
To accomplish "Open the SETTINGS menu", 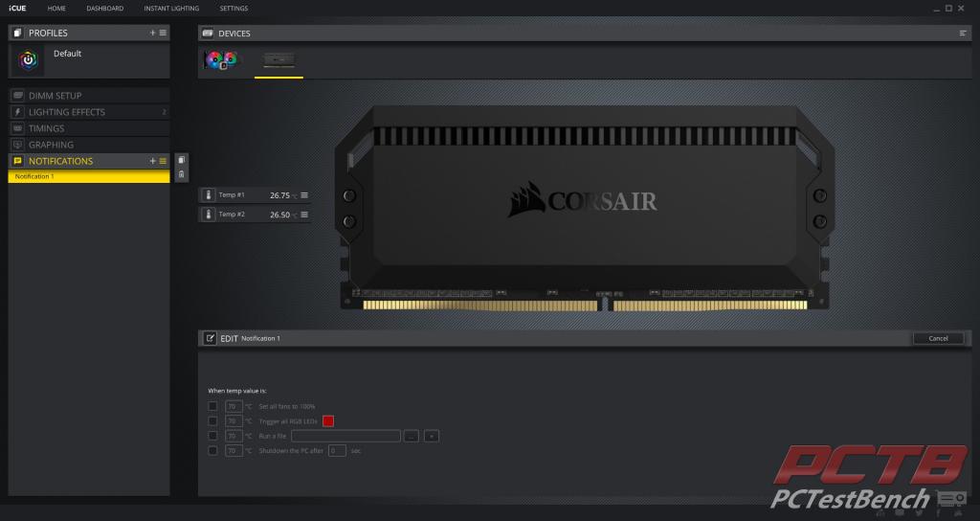I will pyautogui.click(x=234, y=8).
